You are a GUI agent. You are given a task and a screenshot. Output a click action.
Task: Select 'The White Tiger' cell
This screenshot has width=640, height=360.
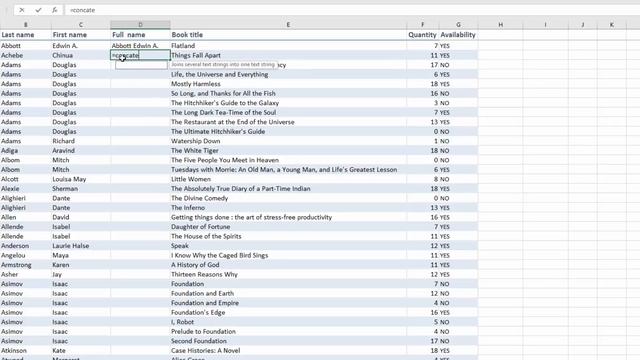[x=288, y=151]
